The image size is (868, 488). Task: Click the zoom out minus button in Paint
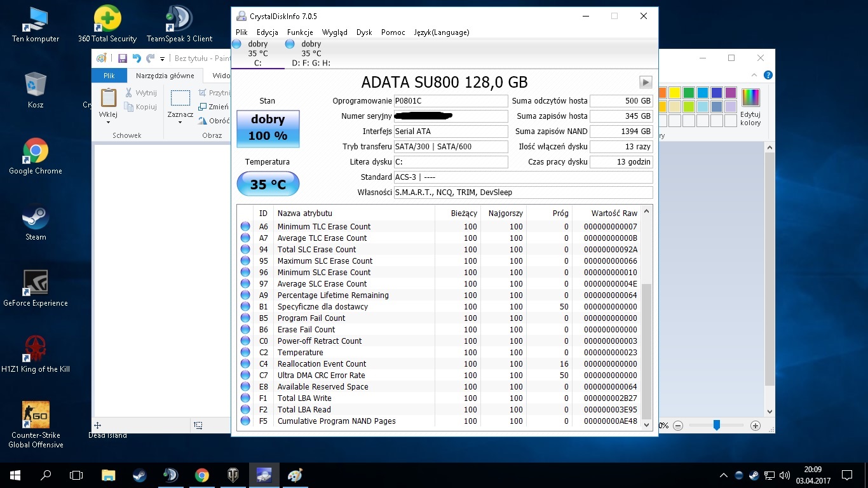tap(677, 426)
